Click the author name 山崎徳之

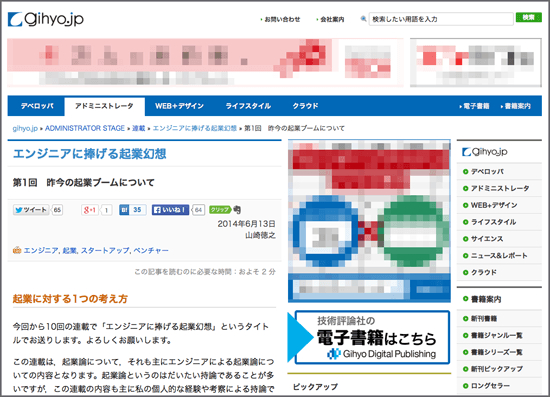click(260, 235)
